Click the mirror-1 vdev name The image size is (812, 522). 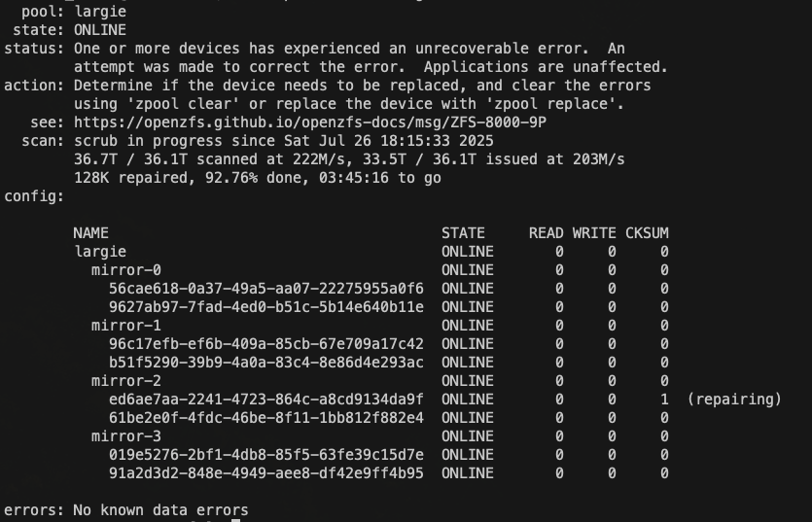(126, 326)
